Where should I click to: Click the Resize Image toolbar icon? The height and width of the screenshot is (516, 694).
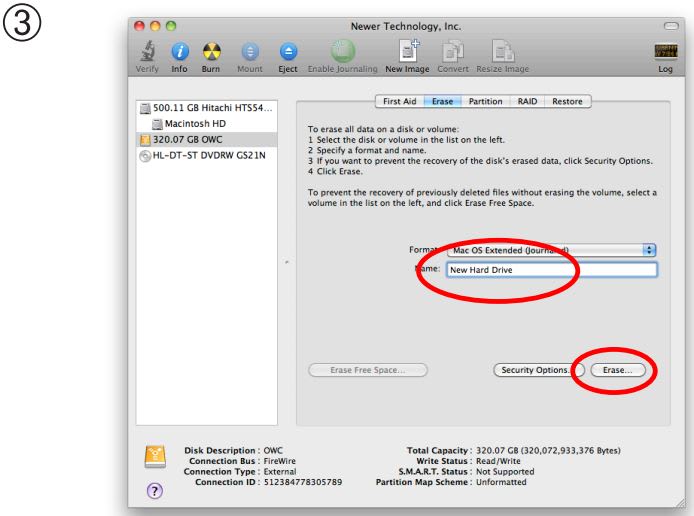[503, 51]
